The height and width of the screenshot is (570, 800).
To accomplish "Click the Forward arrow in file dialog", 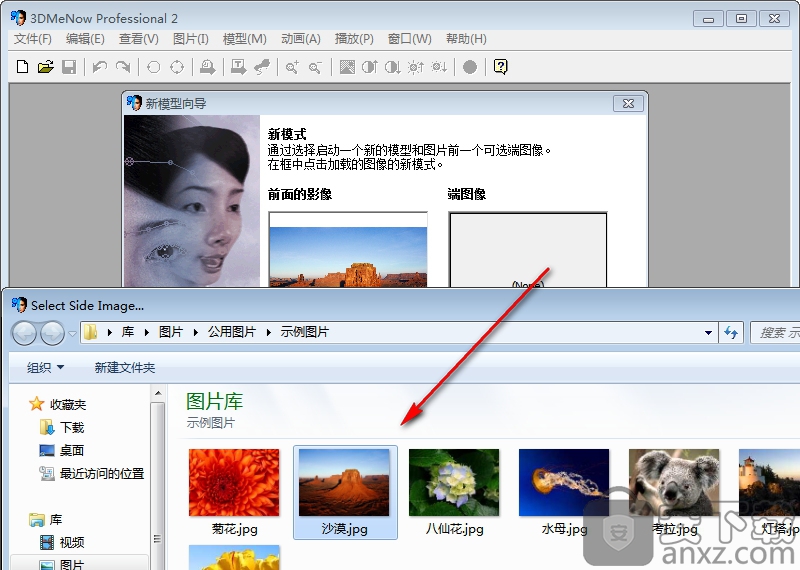I will pyautogui.click(x=53, y=333).
